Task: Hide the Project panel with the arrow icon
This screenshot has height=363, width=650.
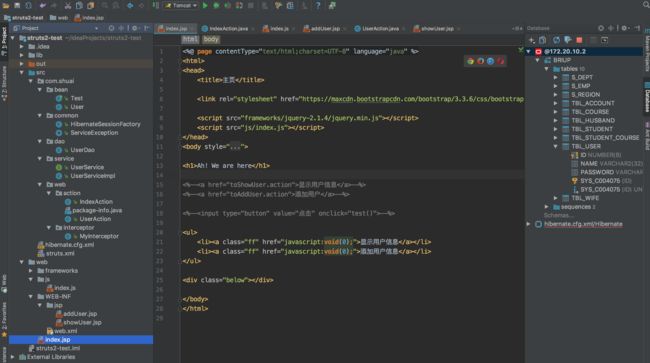Action: pos(147,28)
